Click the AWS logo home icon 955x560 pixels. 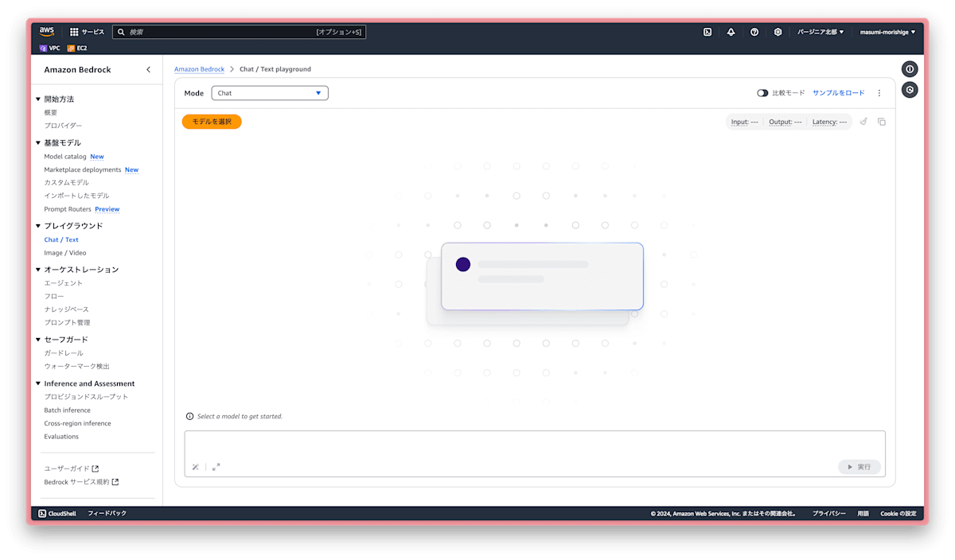[x=47, y=32]
